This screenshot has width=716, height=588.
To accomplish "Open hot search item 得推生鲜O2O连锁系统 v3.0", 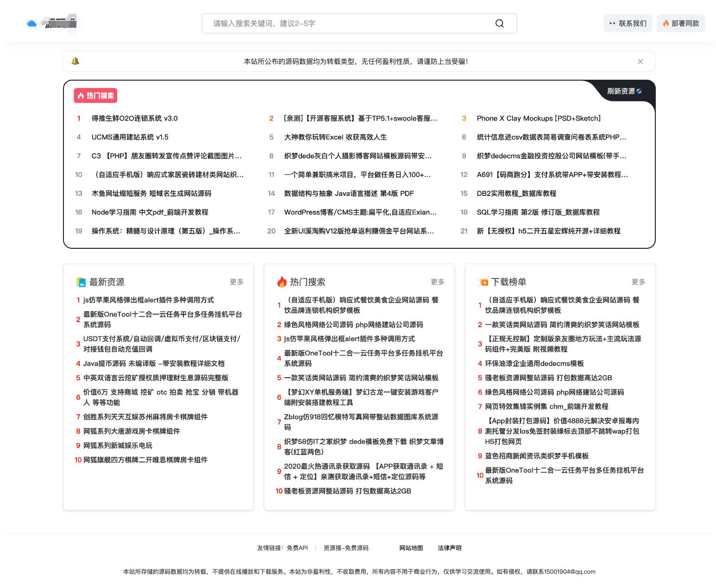I will (134, 118).
